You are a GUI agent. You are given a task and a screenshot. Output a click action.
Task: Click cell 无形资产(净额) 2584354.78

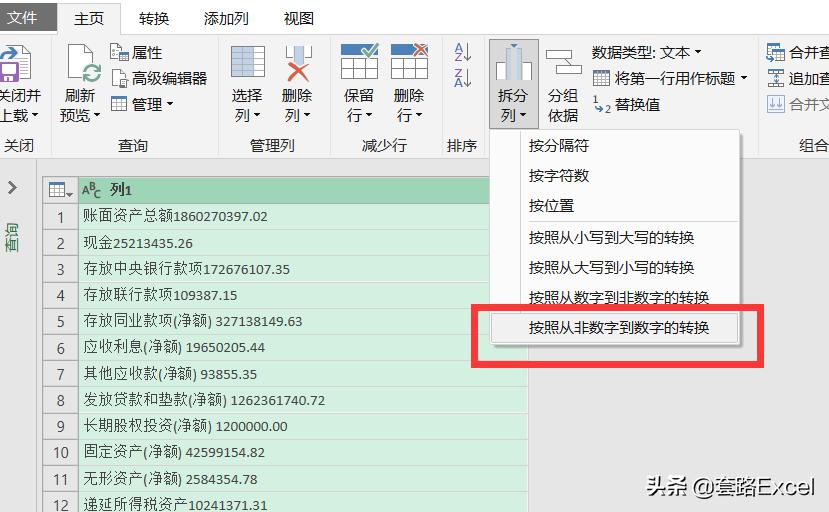coord(303,479)
